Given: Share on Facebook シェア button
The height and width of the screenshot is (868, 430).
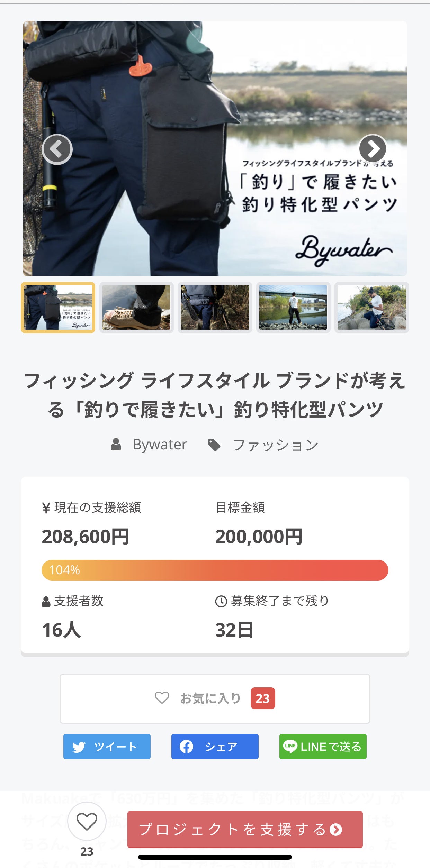Looking at the screenshot, I should pyautogui.click(x=215, y=747).
